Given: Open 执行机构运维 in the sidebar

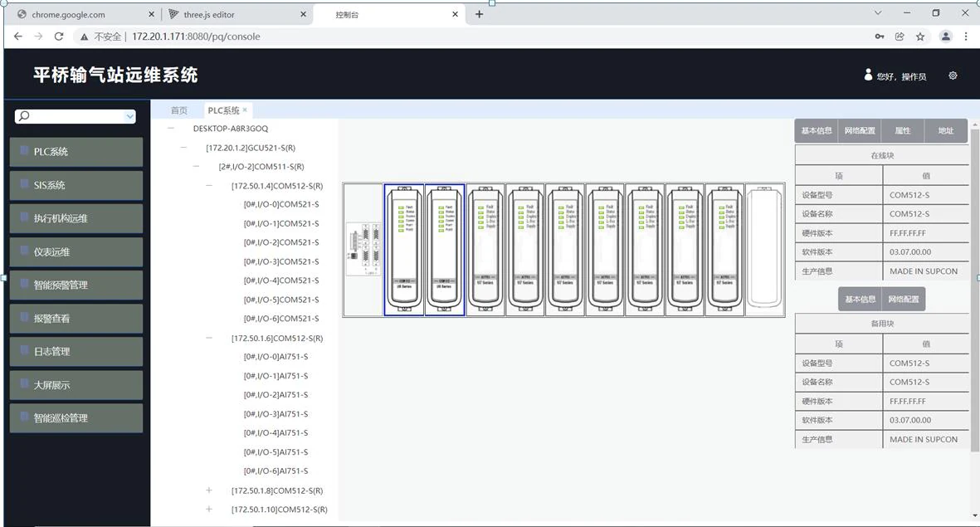Looking at the screenshot, I should pos(76,218).
